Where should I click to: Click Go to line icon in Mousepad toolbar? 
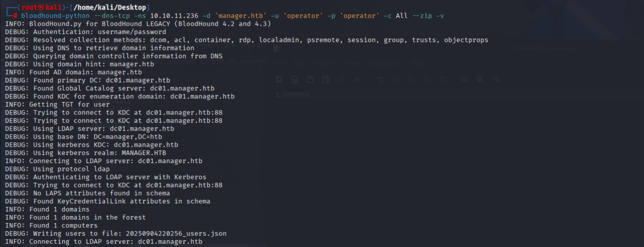(x=496, y=80)
